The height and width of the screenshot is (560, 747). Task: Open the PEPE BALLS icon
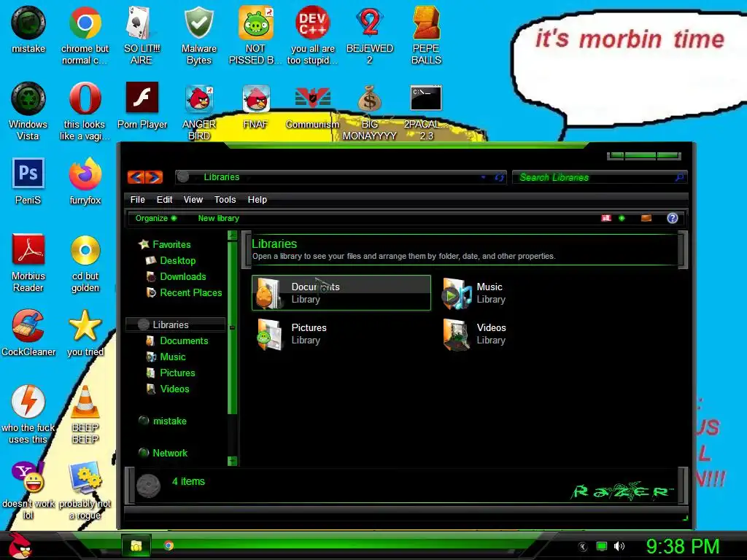click(x=426, y=35)
